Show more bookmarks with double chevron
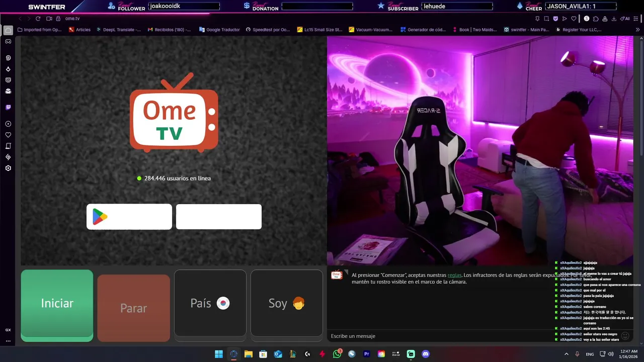Screen dimensions: 644x362 point(638,30)
